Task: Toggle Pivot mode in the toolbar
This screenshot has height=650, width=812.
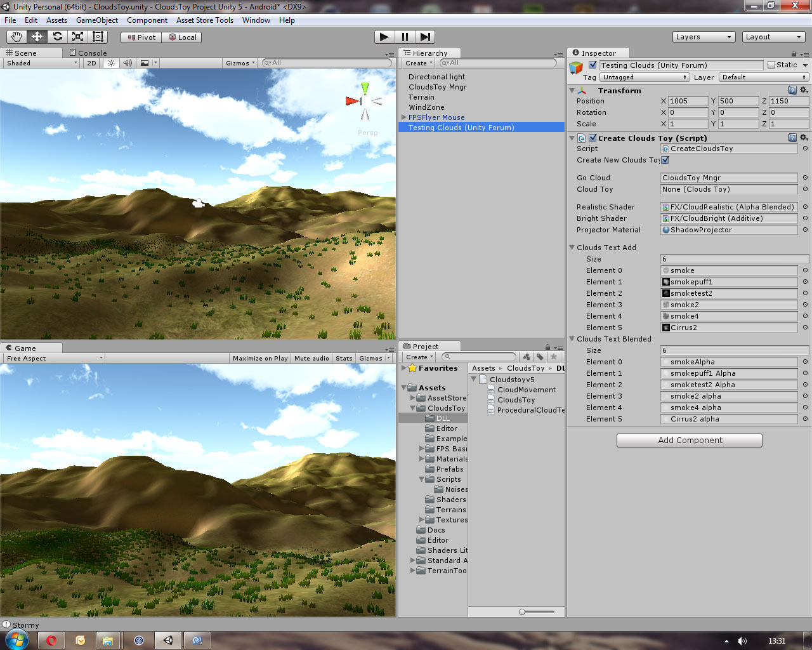Action: (140, 37)
